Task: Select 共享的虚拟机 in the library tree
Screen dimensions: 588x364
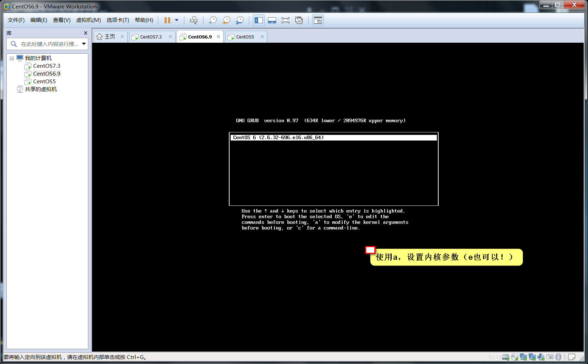Action: (41, 89)
